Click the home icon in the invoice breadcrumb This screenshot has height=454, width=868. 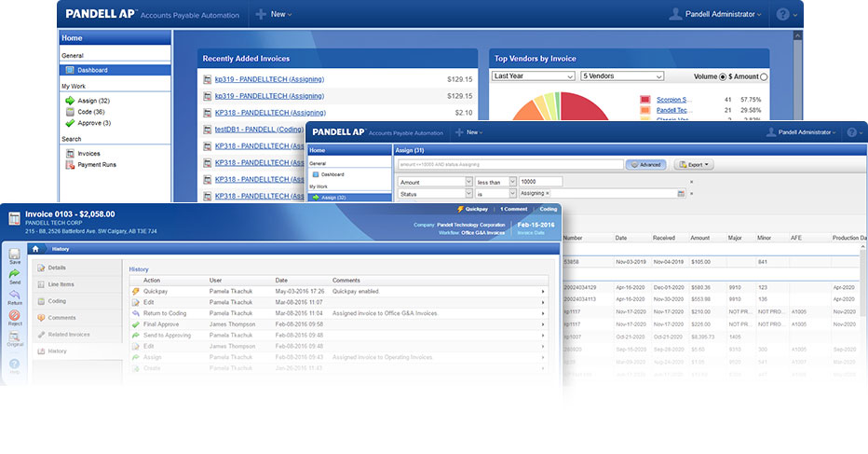click(x=35, y=249)
